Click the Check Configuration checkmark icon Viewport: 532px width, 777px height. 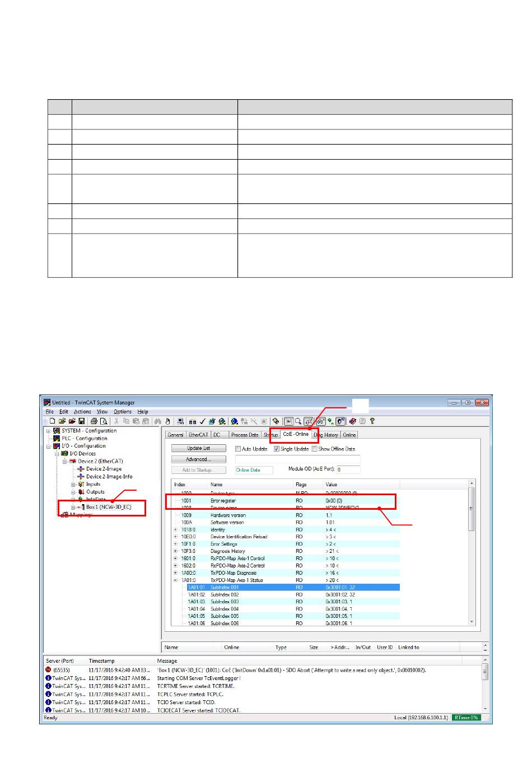(x=202, y=421)
